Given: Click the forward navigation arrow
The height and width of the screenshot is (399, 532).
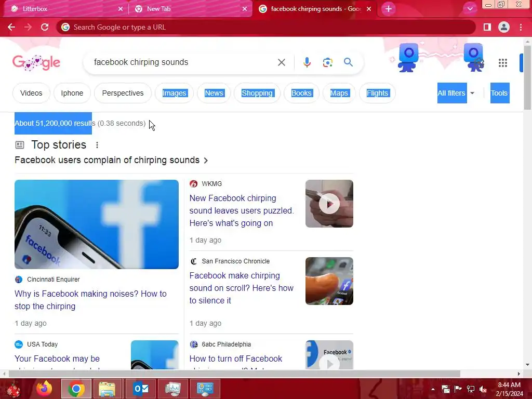Looking at the screenshot, I should [28, 27].
